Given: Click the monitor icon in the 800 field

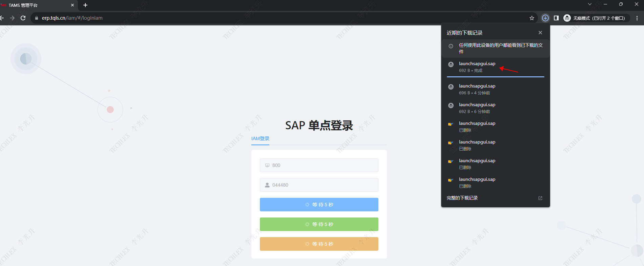Looking at the screenshot, I should [x=267, y=165].
